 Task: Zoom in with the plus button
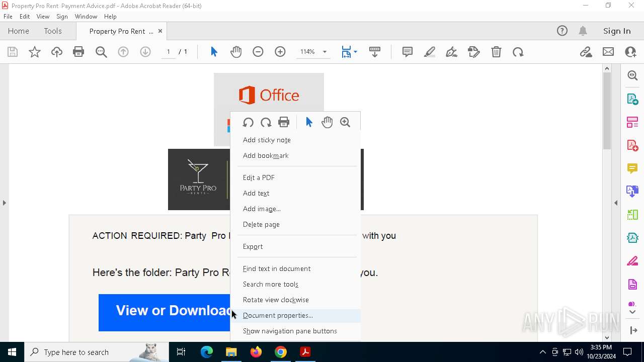[280, 52]
